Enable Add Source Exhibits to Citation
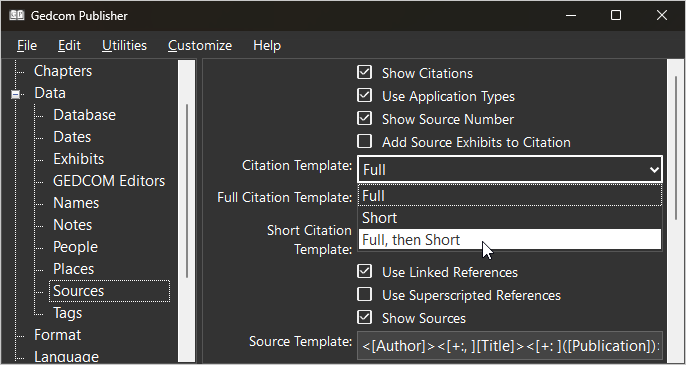 pos(364,141)
